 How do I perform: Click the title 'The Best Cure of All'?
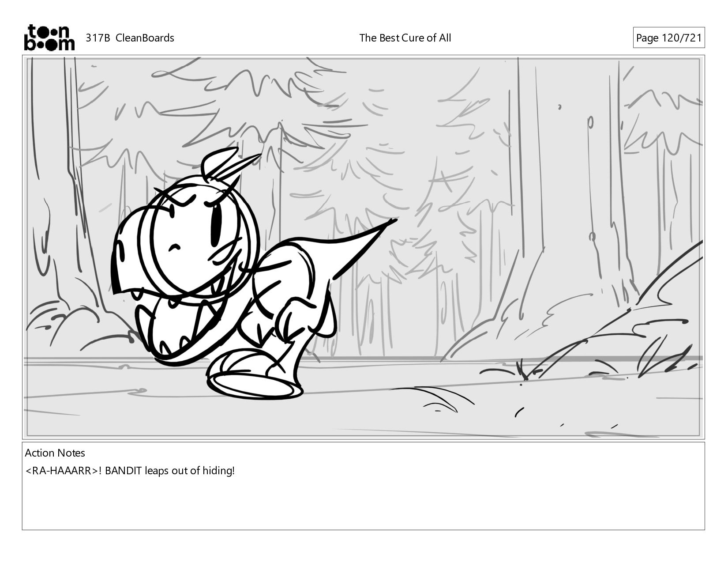coord(405,38)
